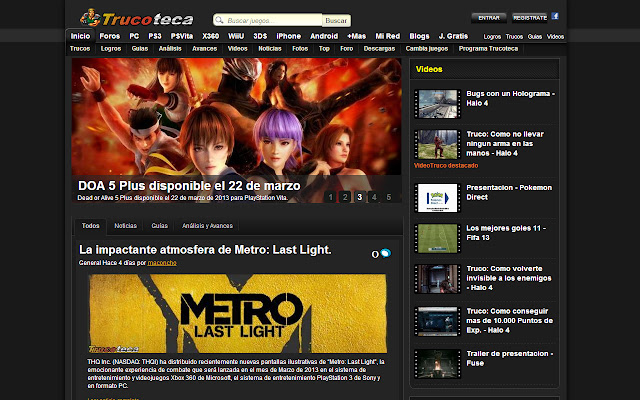Viewport: 640px width, 400px height.
Task: Select the 3DS menu item
Action: coord(260,36)
